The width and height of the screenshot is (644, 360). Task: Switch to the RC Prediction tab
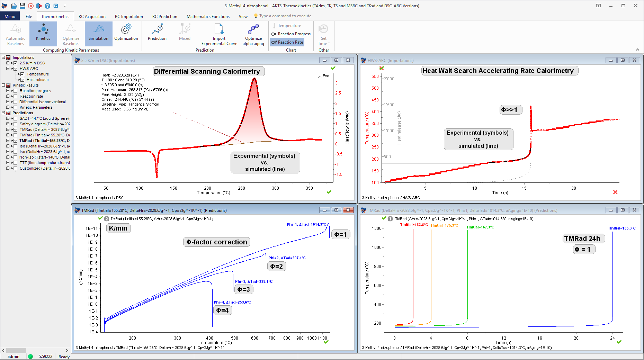164,16
